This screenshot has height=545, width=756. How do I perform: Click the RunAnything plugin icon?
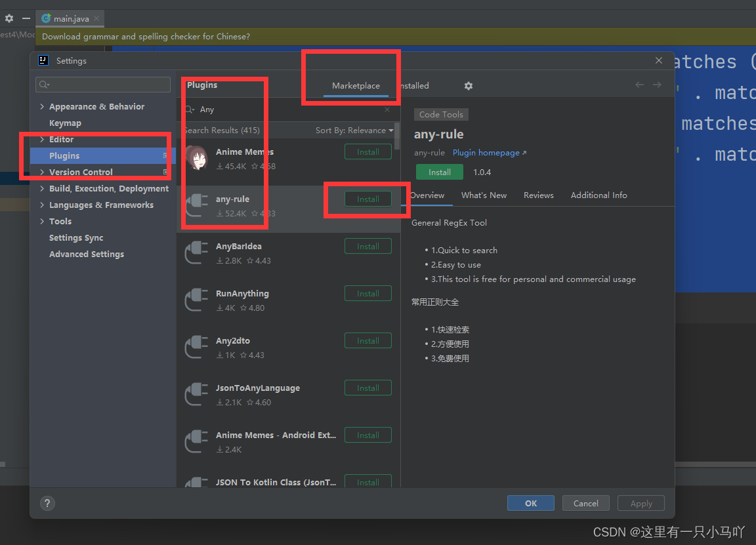tap(197, 300)
